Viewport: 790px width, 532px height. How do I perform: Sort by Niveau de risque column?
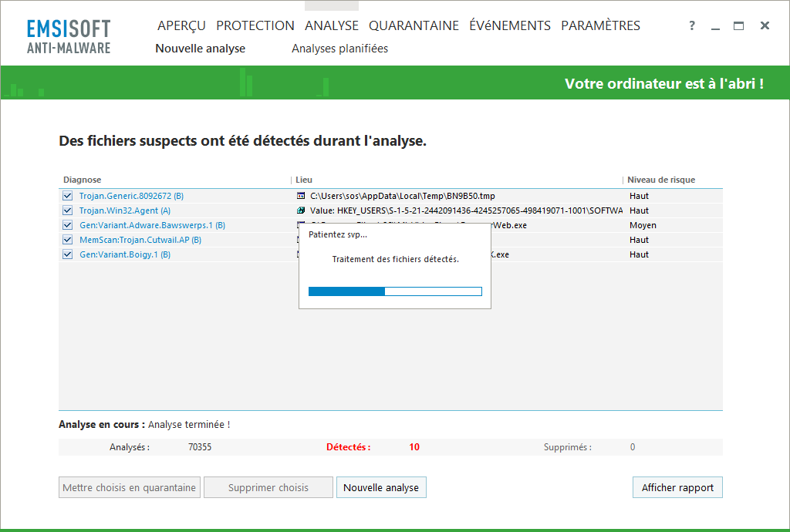click(661, 180)
